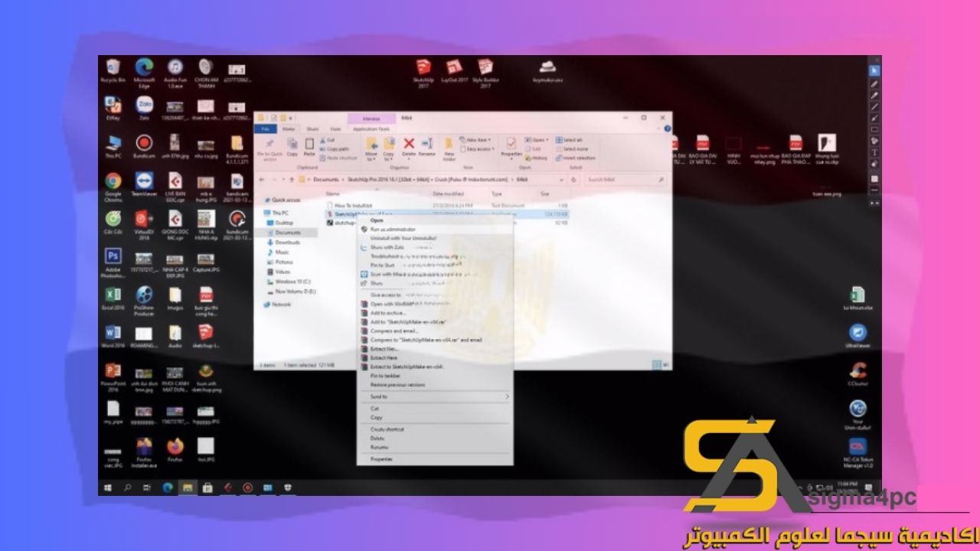The image size is (980, 551).
Task: Click the Explorer Help question mark icon
Action: [667, 129]
